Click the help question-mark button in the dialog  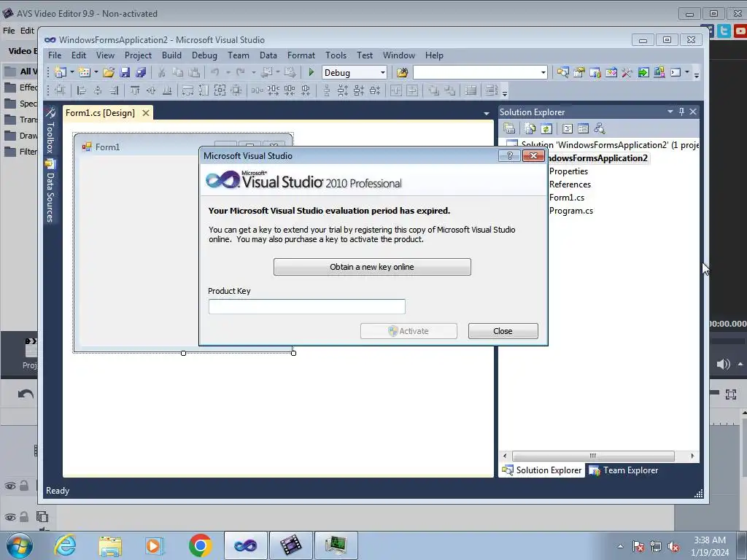pyautogui.click(x=509, y=156)
